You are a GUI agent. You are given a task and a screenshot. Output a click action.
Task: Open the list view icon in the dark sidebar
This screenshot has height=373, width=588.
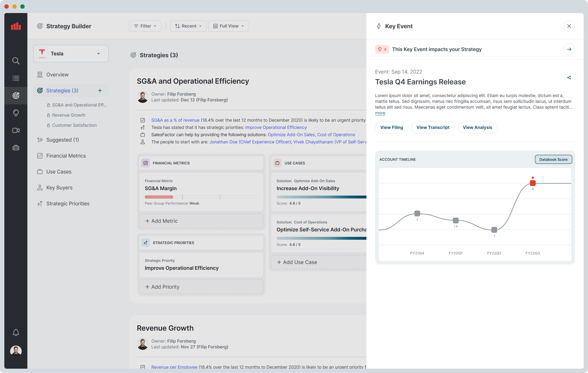[16, 78]
